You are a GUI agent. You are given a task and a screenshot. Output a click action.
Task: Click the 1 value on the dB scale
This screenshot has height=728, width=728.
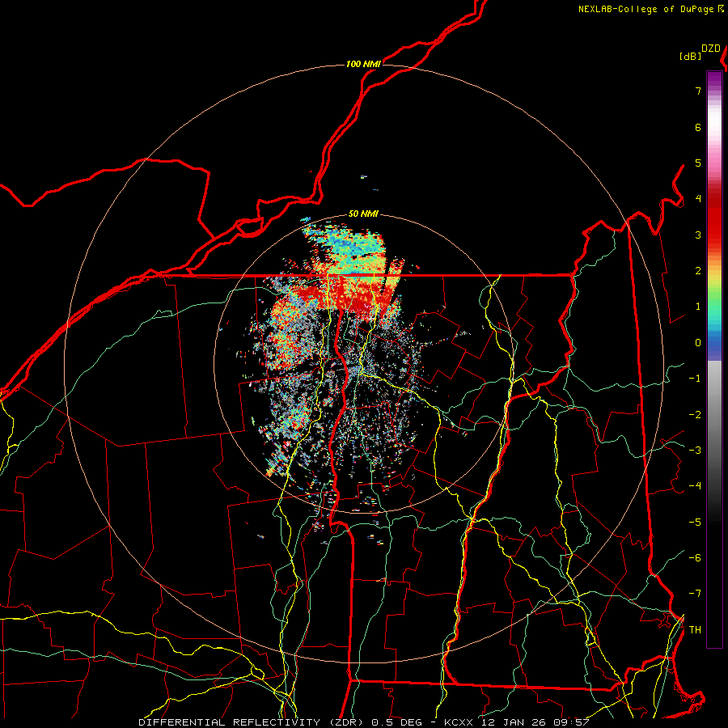click(698, 307)
